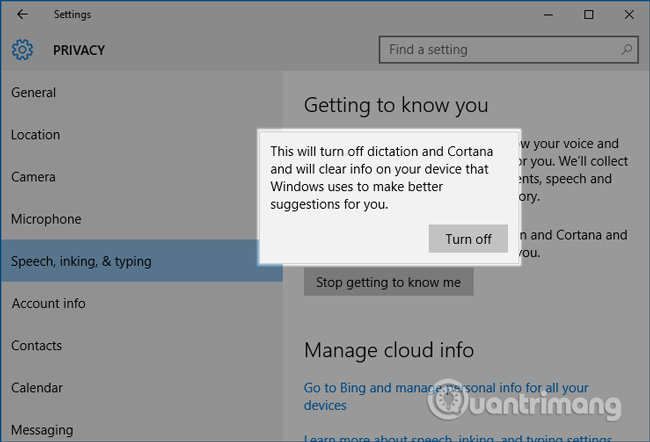Open Account info section
The width and height of the screenshot is (650, 442).
click(x=141, y=304)
